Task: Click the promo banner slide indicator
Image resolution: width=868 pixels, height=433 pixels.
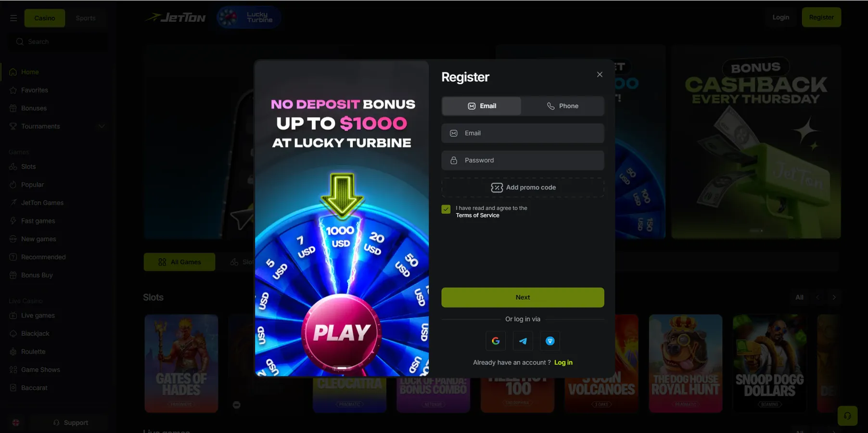Action: pyautogui.click(x=342, y=368)
